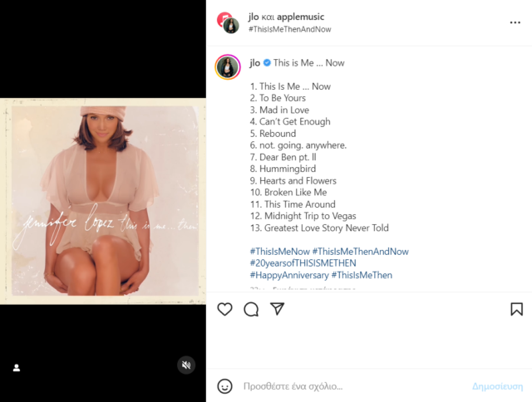Unmute the video sound
This screenshot has width=532, height=402.
186,365
